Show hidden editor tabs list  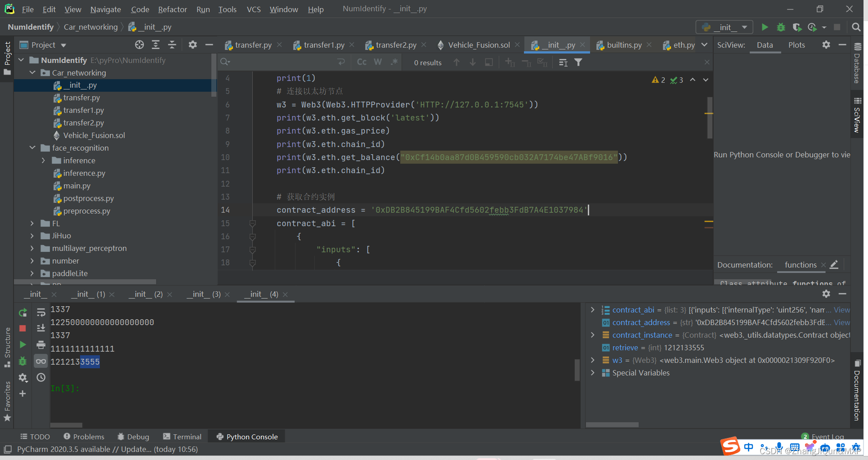tap(704, 45)
